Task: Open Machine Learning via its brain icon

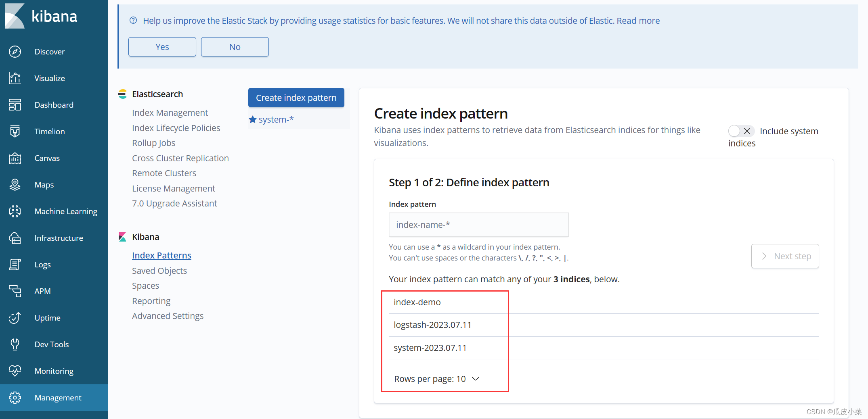Action: [x=15, y=211]
